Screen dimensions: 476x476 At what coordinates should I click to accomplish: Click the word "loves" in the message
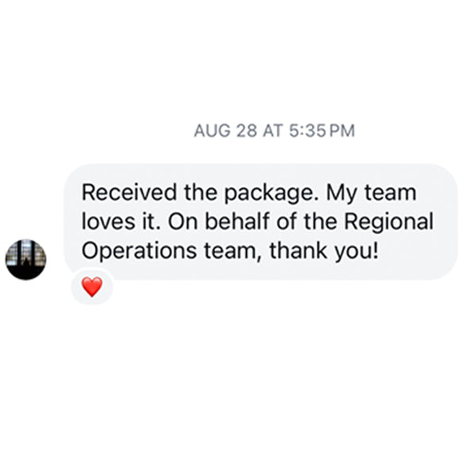pos(108,221)
